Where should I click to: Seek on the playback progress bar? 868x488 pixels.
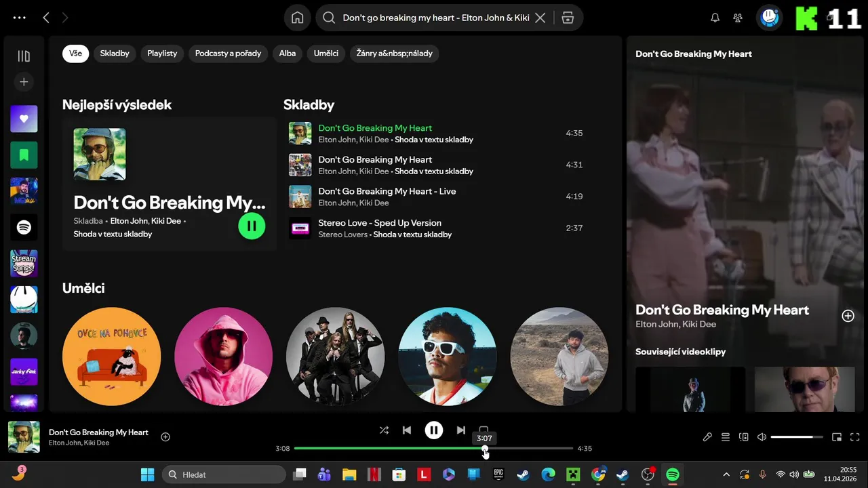click(434, 449)
